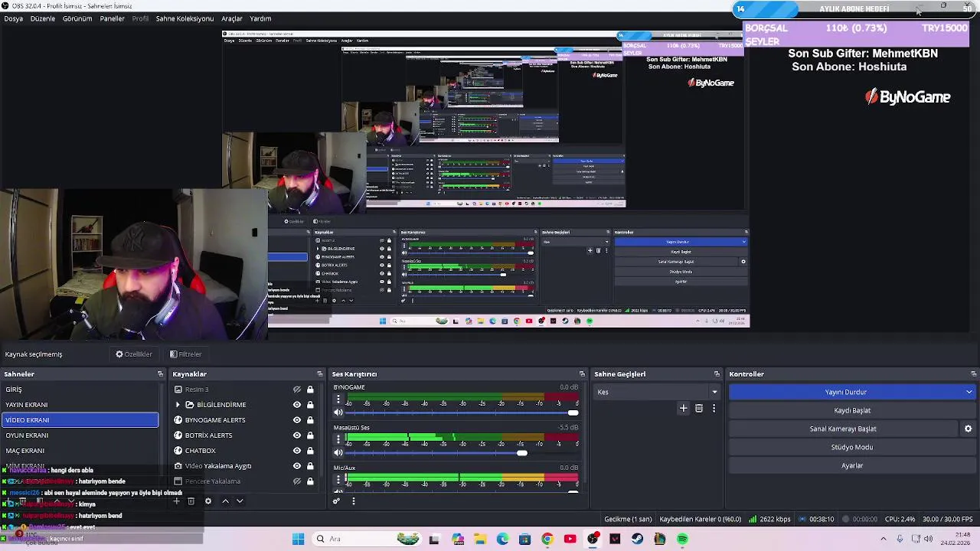Enable Stüdyo Modu
The image size is (980, 551).
pos(852,447)
